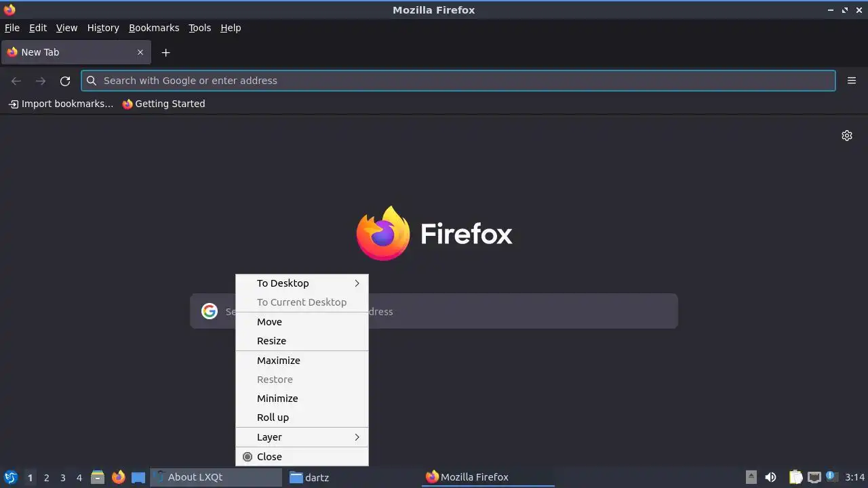The height and width of the screenshot is (488, 868).
Task: Click the show desktop icon in the panel
Action: (138, 477)
